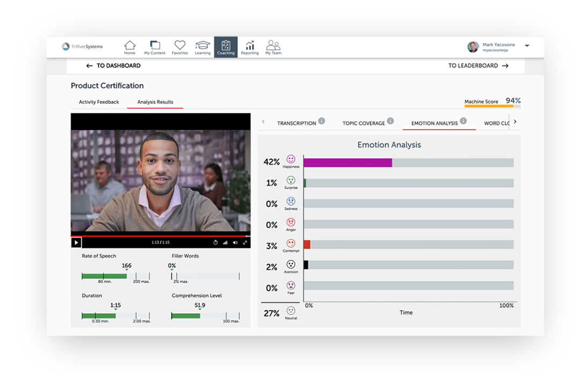Go to Home via the house icon
This screenshot has width=588, height=374.
[129, 47]
